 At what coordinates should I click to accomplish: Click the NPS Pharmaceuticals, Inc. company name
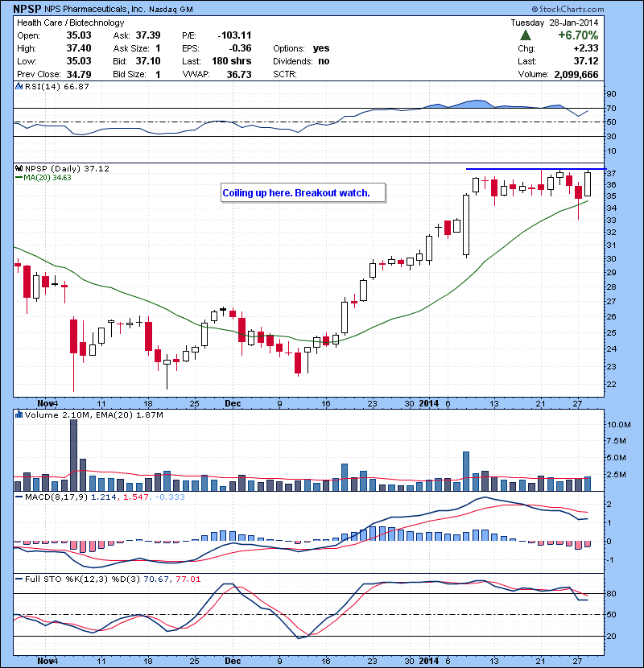tap(96, 9)
